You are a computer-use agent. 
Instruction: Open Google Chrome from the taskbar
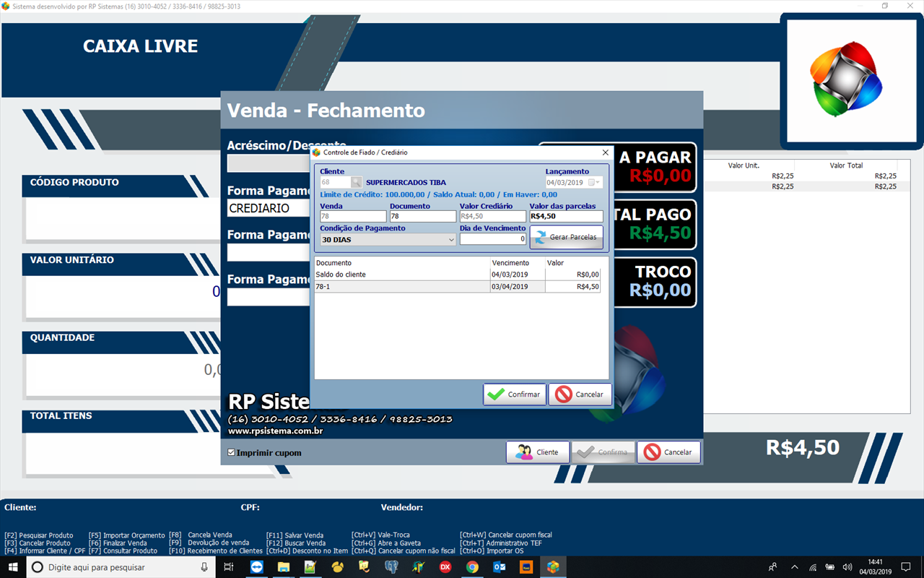(x=472, y=567)
